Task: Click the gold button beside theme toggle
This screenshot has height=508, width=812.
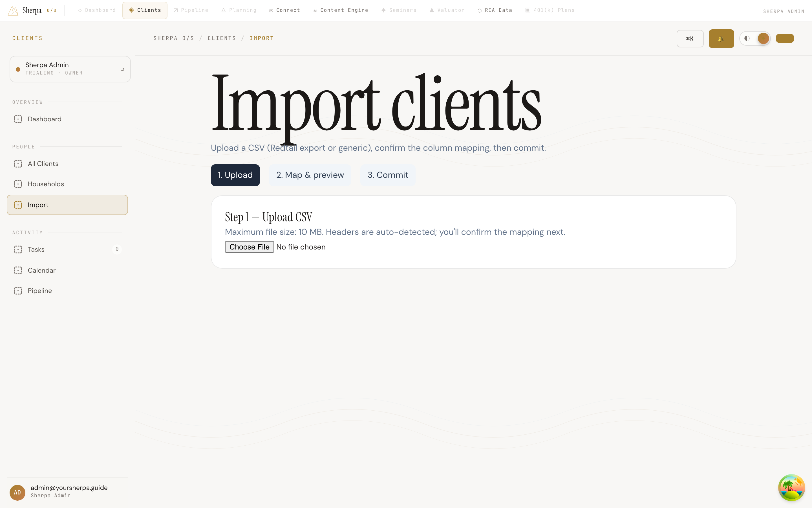Action: click(784, 38)
